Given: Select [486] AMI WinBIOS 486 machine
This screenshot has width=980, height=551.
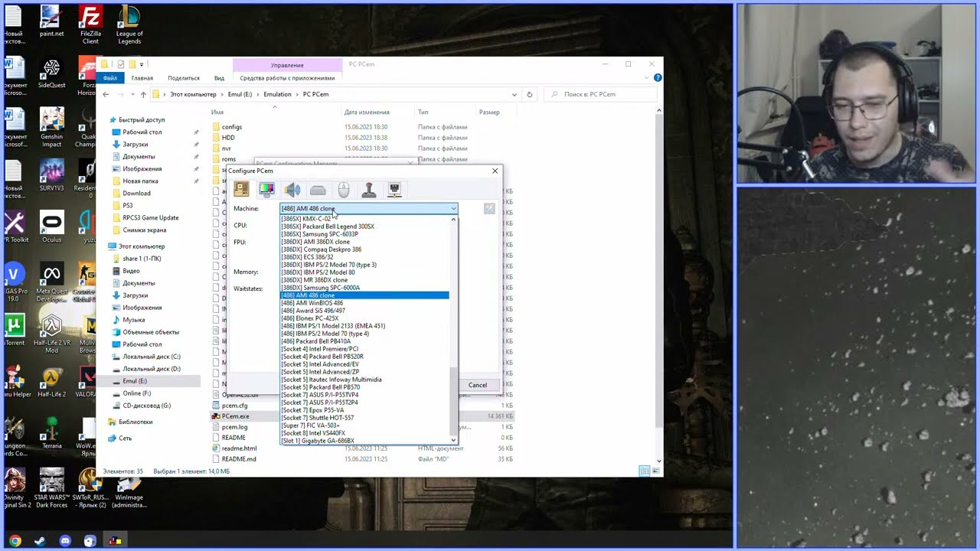Looking at the screenshot, I should click(x=312, y=303).
